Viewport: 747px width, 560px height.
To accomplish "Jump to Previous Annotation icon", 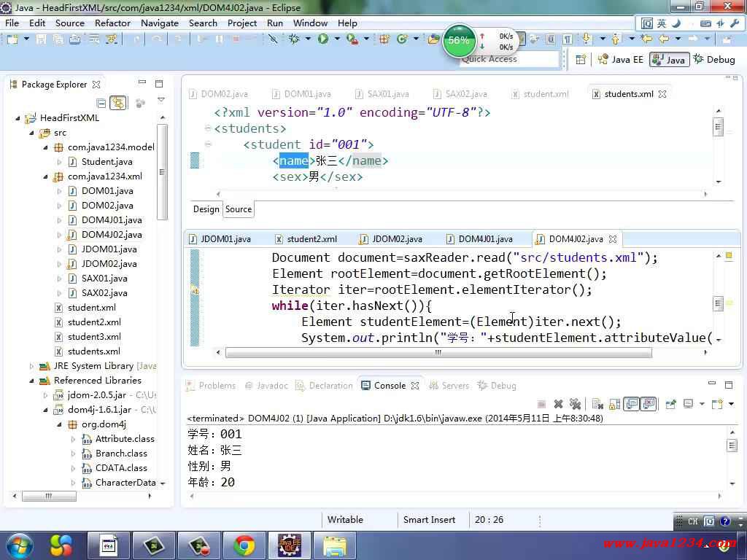I will click(x=616, y=39).
